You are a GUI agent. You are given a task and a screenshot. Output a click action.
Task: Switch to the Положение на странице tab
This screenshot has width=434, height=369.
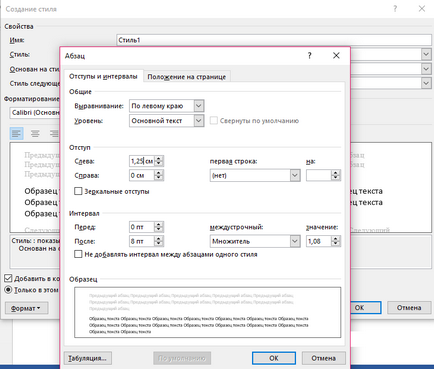click(187, 77)
